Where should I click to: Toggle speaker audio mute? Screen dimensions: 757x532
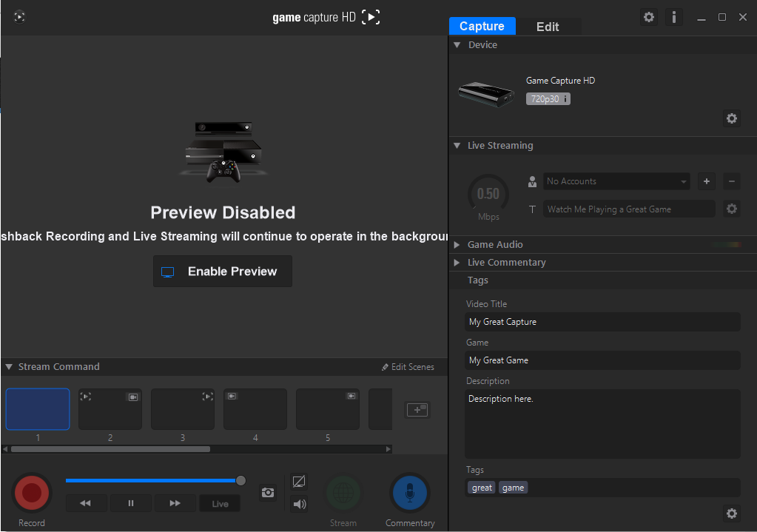pyautogui.click(x=299, y=504)
